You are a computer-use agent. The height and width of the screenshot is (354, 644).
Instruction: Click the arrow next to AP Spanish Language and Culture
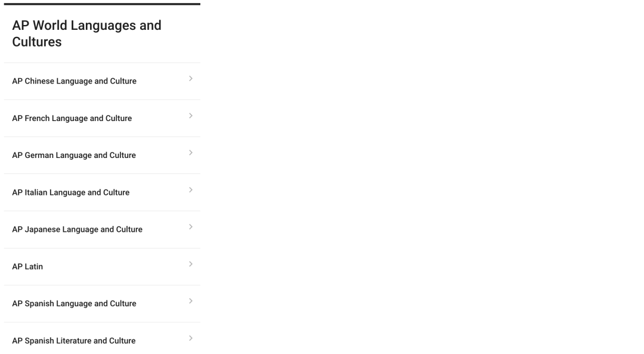pos(191,301)
